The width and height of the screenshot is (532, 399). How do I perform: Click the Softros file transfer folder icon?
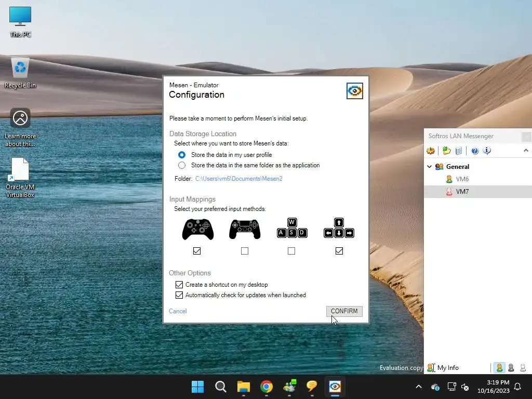point(447,151)
